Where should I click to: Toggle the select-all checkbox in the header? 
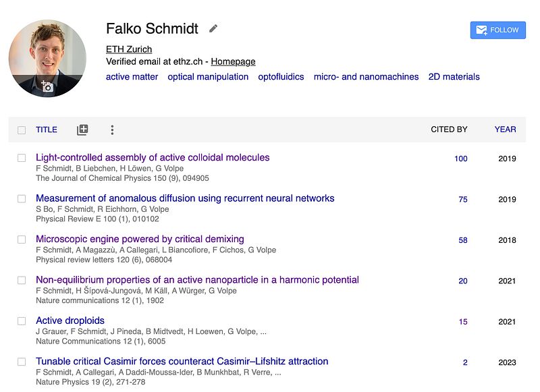point(22,130)
